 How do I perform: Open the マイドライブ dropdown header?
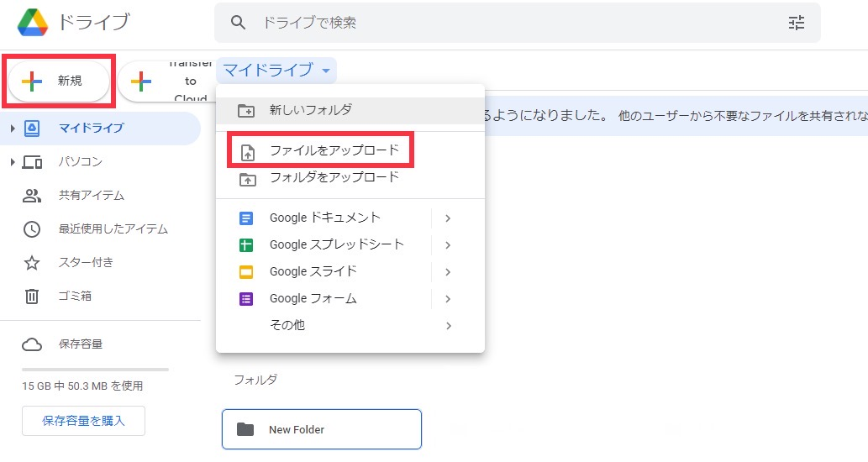[x=276, y=71]
